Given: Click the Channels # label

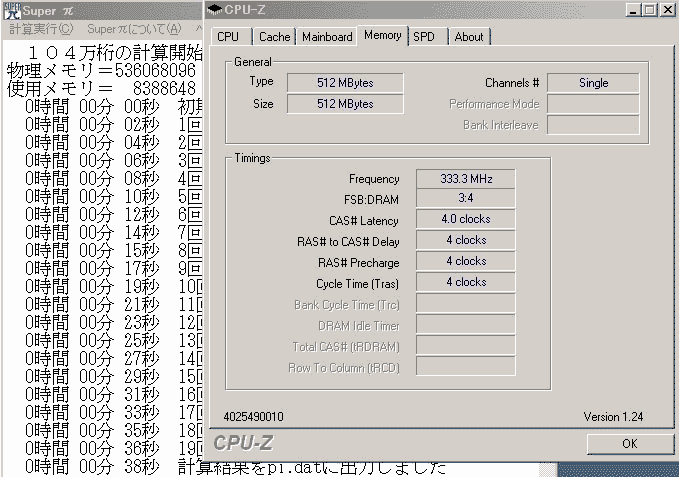Looking at the screenshot, I should 512,83.
